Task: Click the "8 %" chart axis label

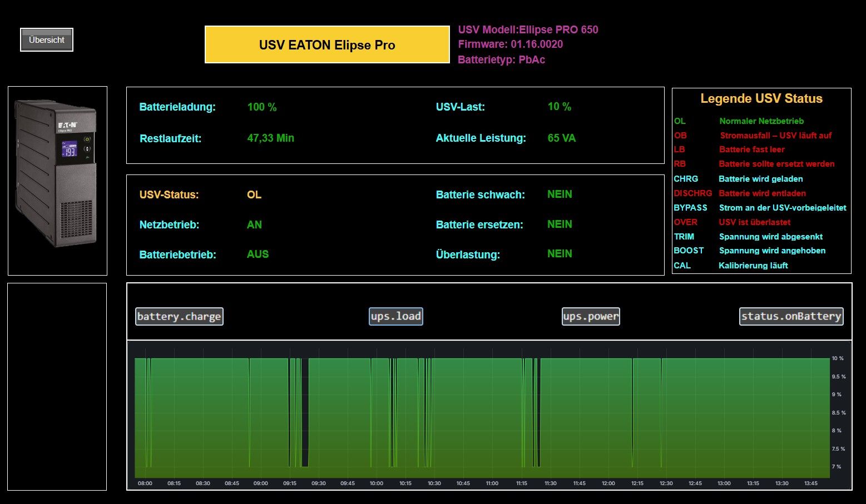Action: 837,431
